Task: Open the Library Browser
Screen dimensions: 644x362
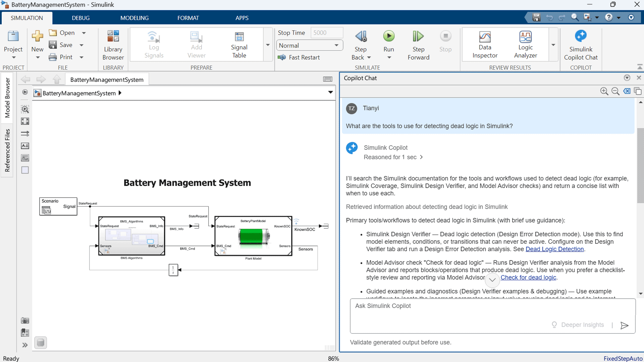Action: click(113, 44)
